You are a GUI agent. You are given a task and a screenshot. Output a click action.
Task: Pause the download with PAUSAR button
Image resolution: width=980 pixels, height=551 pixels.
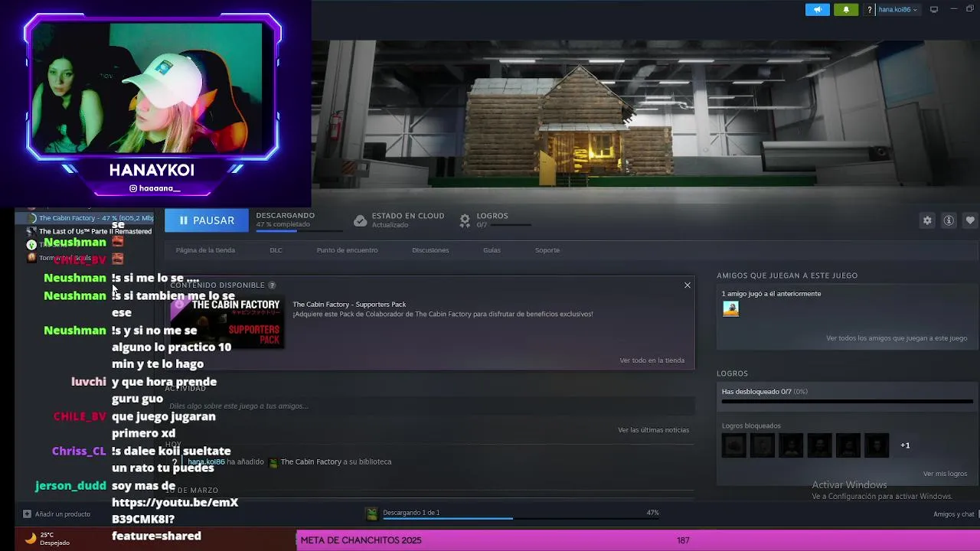click(206, 220)
